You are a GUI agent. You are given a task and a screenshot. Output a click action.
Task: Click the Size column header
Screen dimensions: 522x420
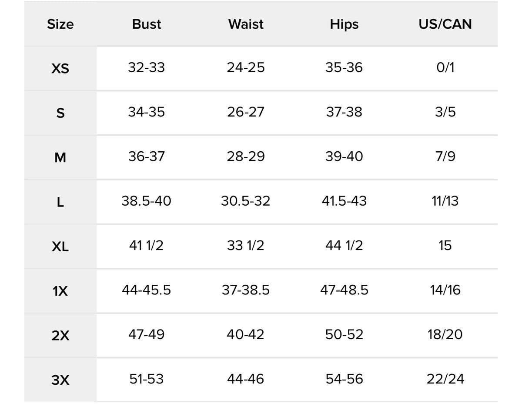(x=60, y=24)
